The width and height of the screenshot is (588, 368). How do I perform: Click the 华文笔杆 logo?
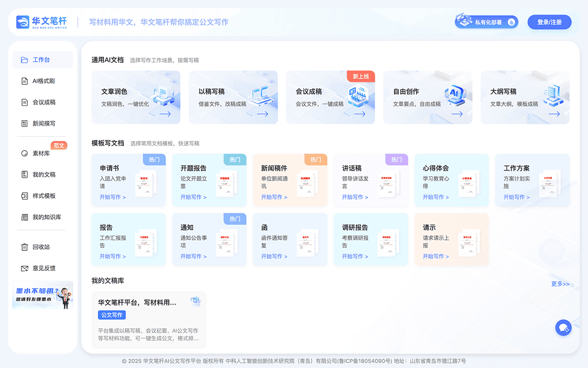tap(40, 22)
